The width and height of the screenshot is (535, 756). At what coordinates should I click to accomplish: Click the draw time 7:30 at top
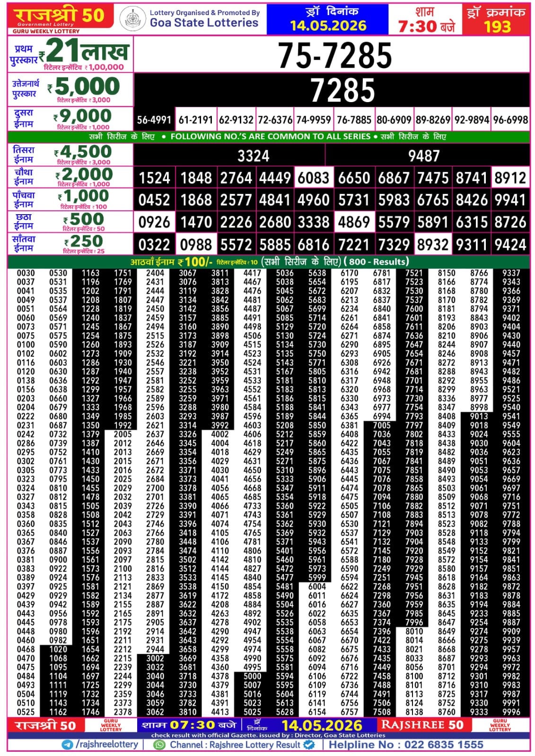tap(417, 26)
